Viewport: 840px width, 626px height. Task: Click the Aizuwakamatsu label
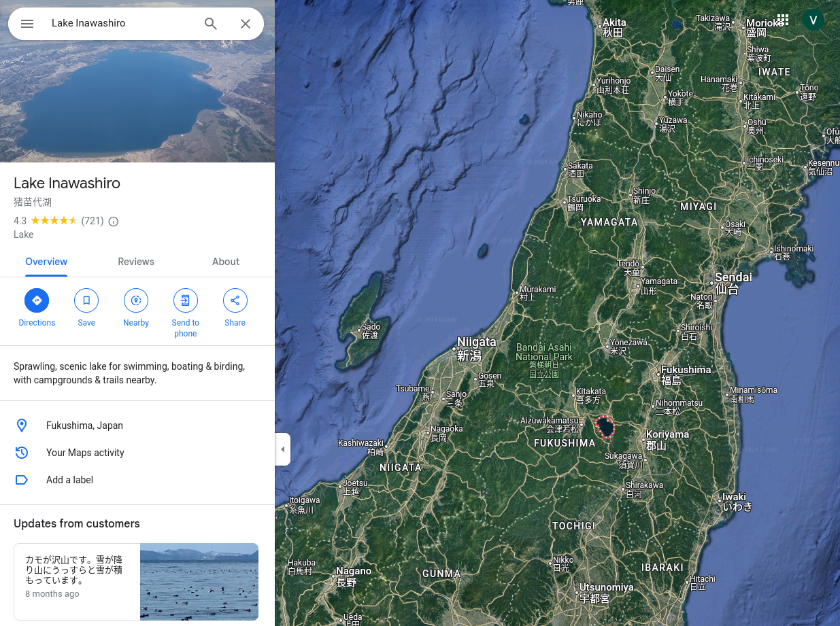point(551,425)
